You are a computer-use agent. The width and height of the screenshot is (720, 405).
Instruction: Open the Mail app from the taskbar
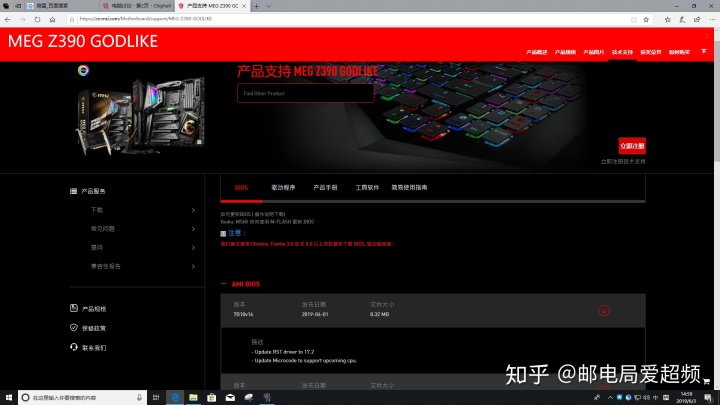(x=231, y=398)
